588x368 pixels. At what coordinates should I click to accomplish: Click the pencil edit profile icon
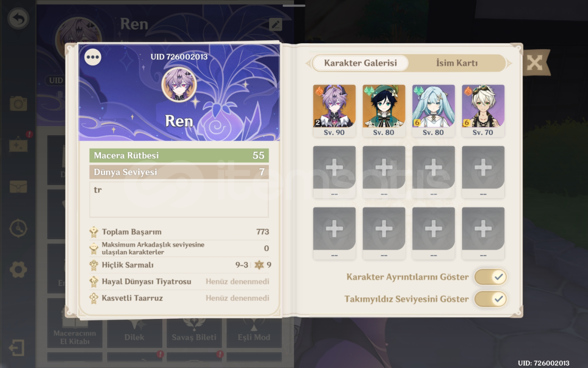275,24
